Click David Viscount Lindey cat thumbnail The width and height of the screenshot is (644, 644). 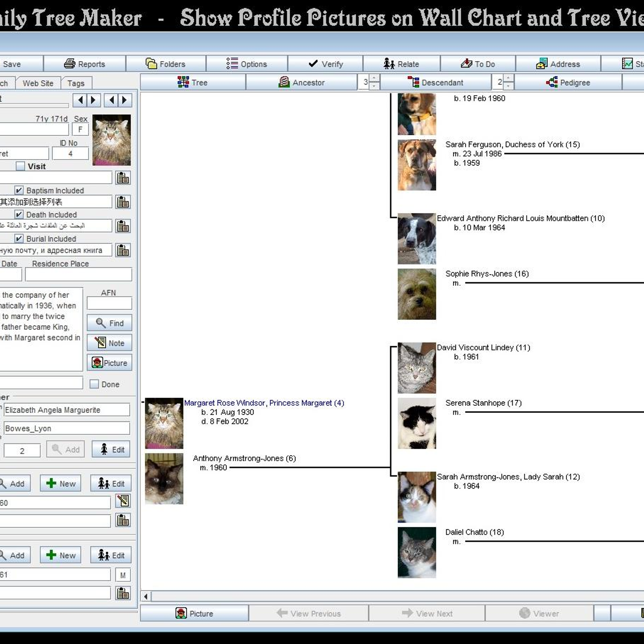click(417, 368)
